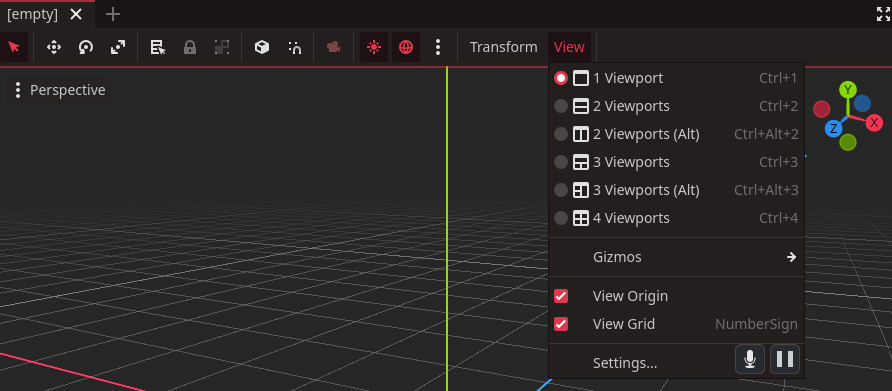Image resolution: width=892 pixels, height=391 pixels.
Task: Toggle use local space cube icon
Action: (262, 47)
